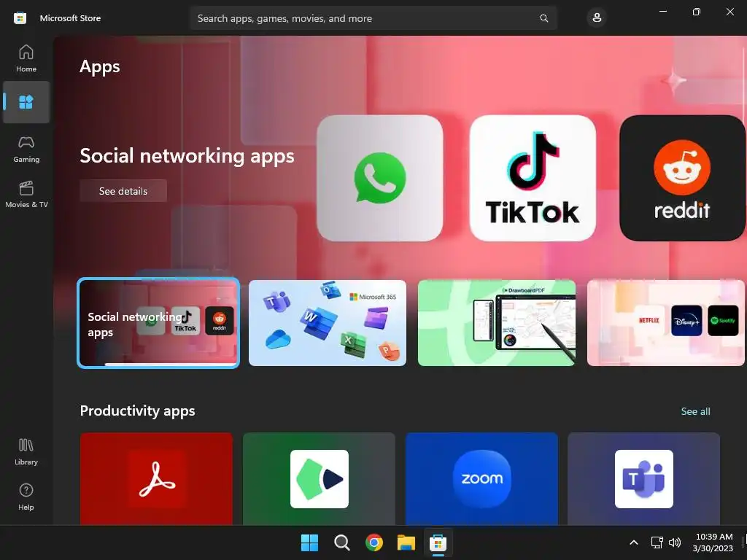This screenshot has height=560, width=747.
Task: Open the volume control in tray
Action: click(x=675, y=542)
